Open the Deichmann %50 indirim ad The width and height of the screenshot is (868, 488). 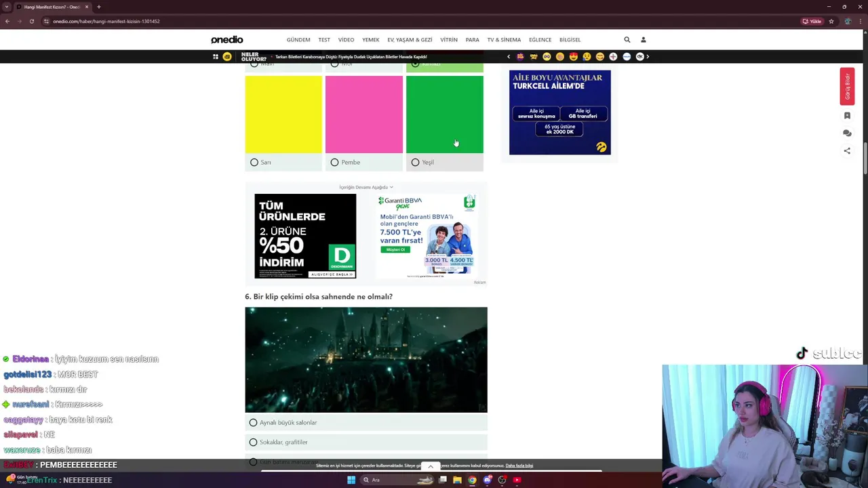(x=305, y=236)
